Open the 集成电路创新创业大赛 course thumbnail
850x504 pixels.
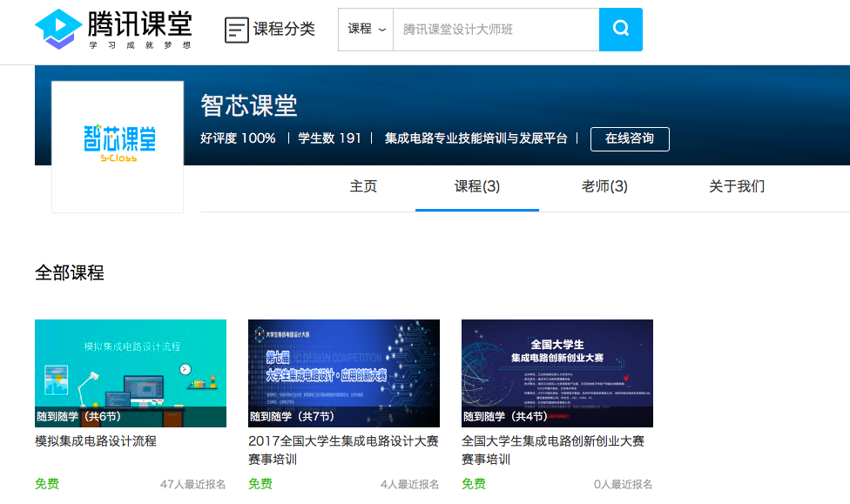pyautogui.click(x=557, y=373)
